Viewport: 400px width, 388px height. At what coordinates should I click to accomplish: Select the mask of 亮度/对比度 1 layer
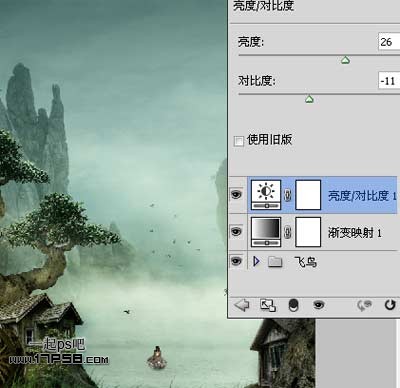point(308,195)
